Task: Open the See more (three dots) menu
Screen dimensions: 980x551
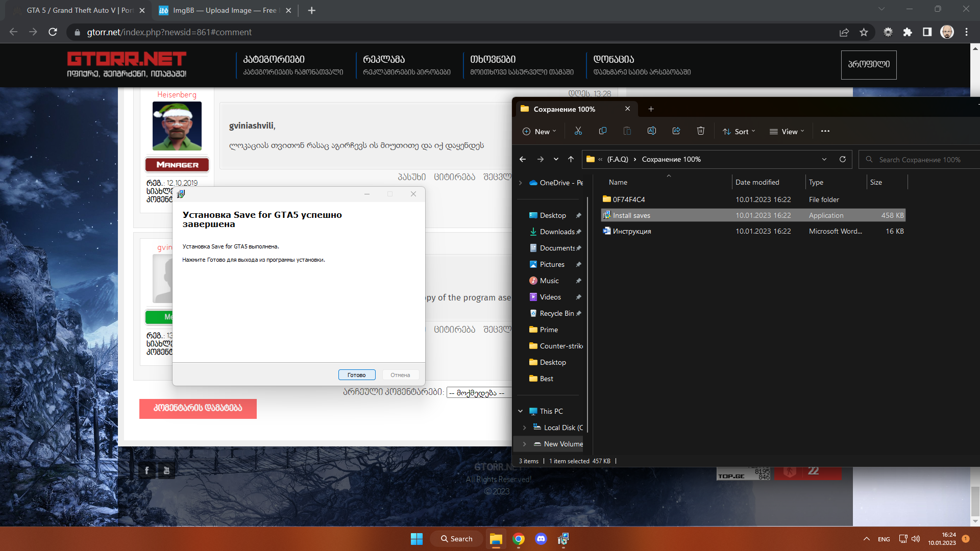Action: coord(825,131)
